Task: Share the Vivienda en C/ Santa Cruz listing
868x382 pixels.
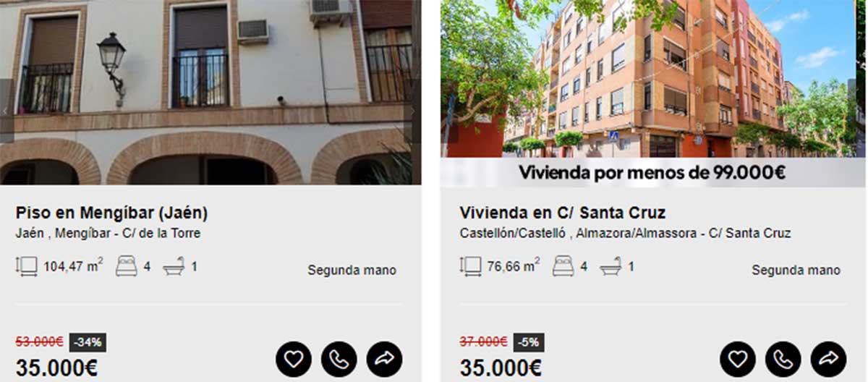Action: [x=828, y=359]
